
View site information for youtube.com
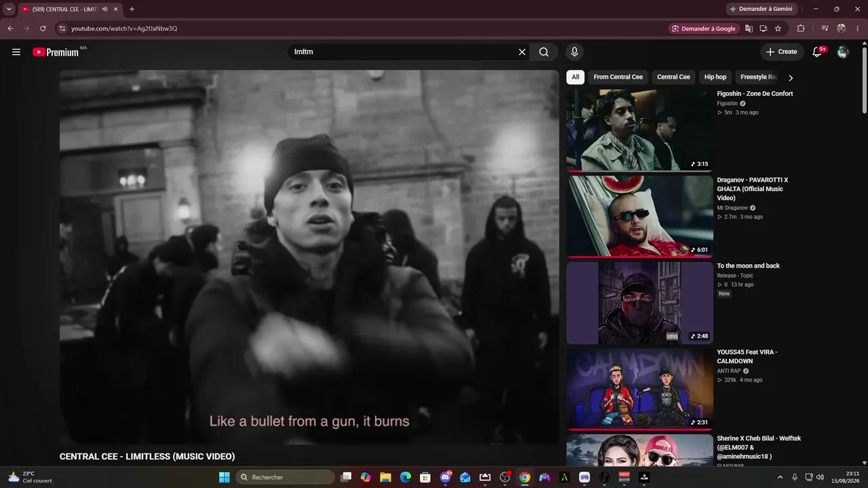(x=62, y=28)
